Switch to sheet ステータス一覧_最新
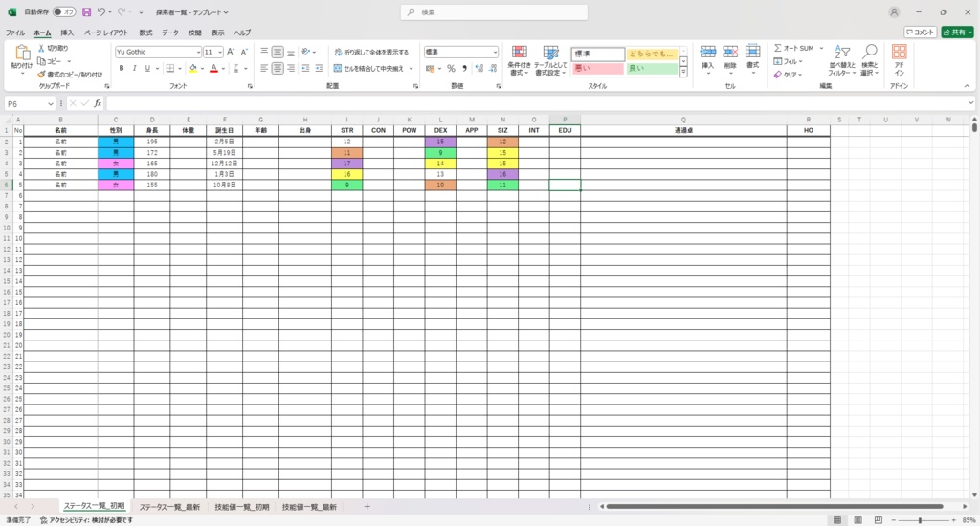This screenshot has height=526, width=980. (169, 507)
